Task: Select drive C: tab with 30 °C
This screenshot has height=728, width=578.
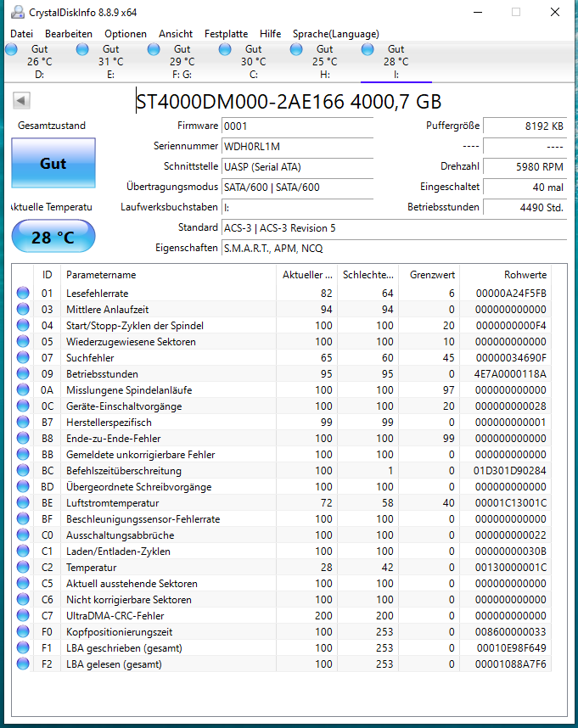Action: [x=254, y=62]
